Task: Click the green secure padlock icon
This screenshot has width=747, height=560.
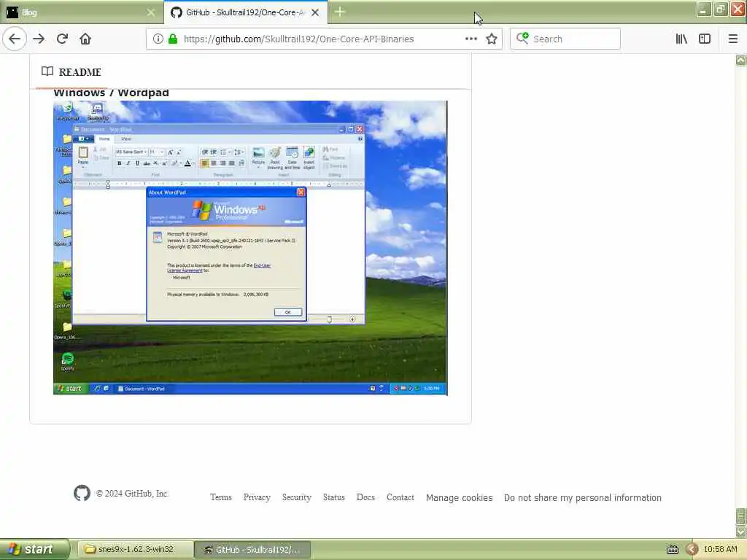Action: [173, 39]
